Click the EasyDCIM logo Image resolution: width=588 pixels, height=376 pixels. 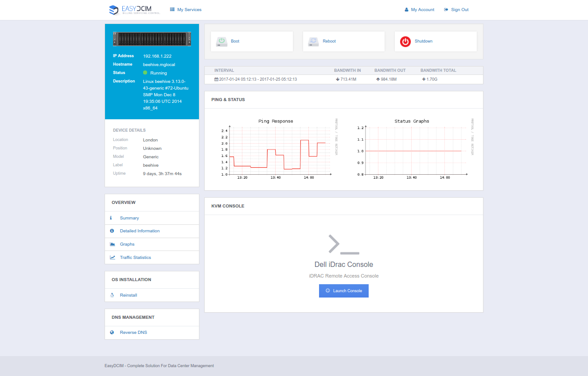click(x=135, y=10)
